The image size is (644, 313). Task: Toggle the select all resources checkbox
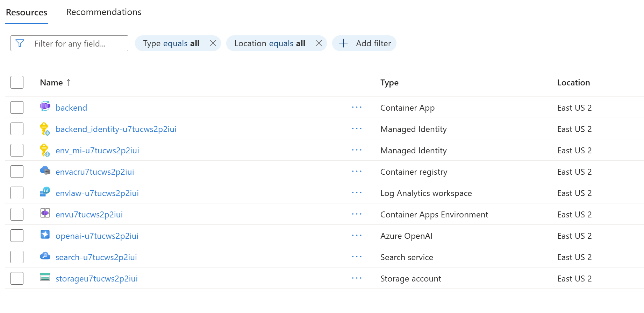[17, 82]
